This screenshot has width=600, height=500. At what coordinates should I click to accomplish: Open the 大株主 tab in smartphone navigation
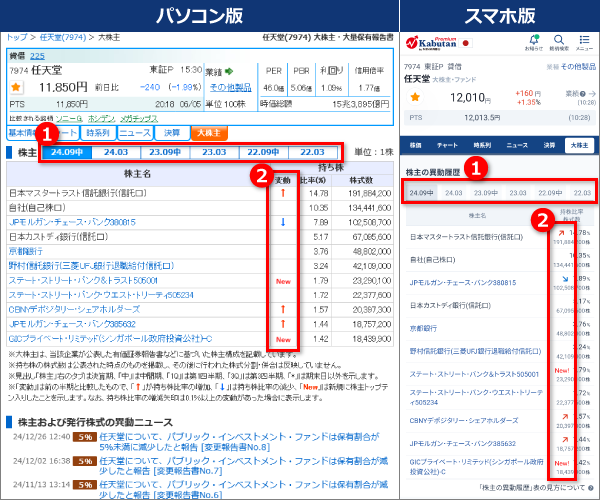tap(579, 145)
